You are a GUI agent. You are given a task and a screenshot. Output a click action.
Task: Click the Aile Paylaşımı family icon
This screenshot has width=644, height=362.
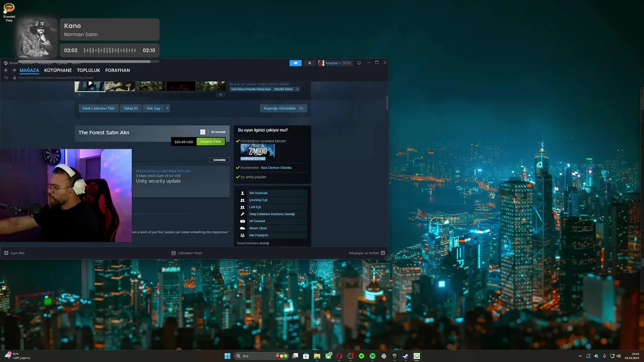(x=243, y=235)
